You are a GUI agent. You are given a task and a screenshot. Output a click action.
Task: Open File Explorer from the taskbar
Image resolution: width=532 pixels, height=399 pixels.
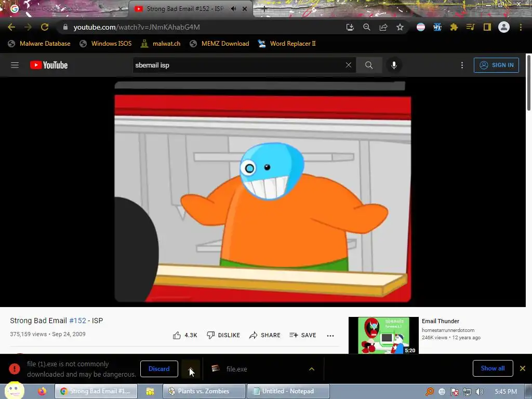(x=150, y=391)
